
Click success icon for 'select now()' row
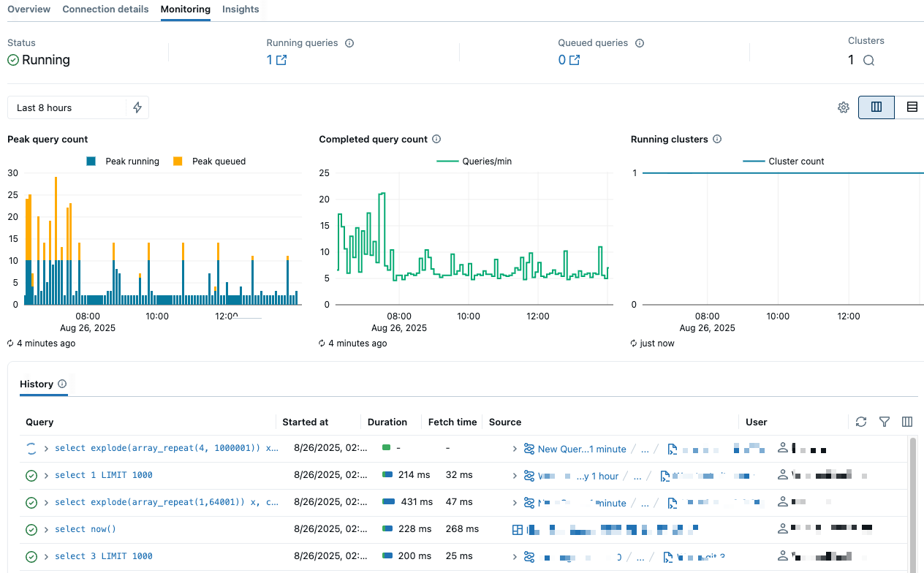tap(31, 530)
